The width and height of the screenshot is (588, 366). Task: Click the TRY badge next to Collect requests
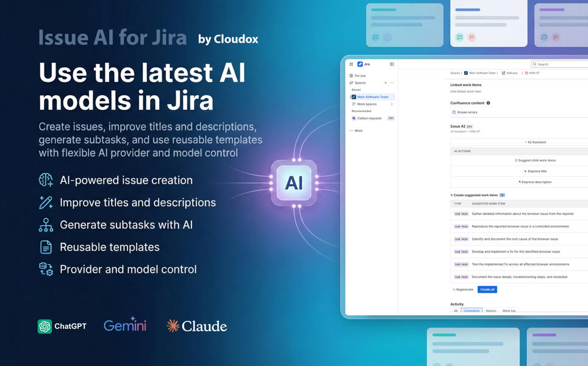click(x=391, y=118)
